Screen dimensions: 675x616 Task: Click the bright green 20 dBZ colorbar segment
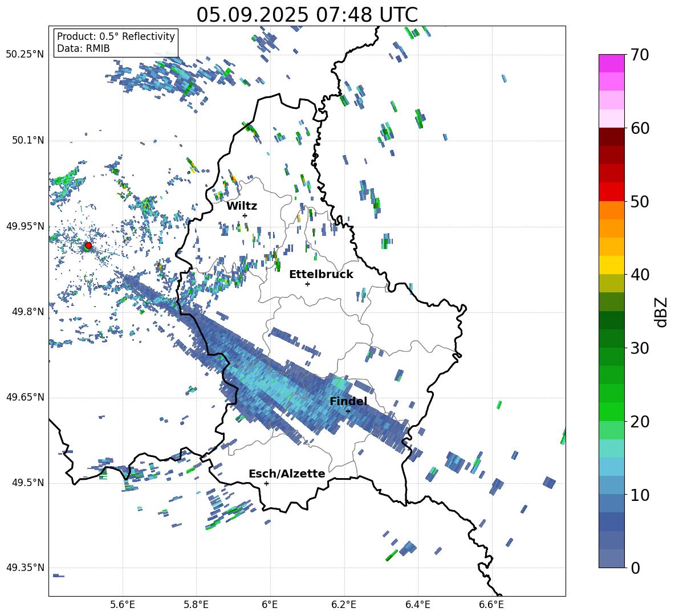pyautogui.click(x=611, y=411)
